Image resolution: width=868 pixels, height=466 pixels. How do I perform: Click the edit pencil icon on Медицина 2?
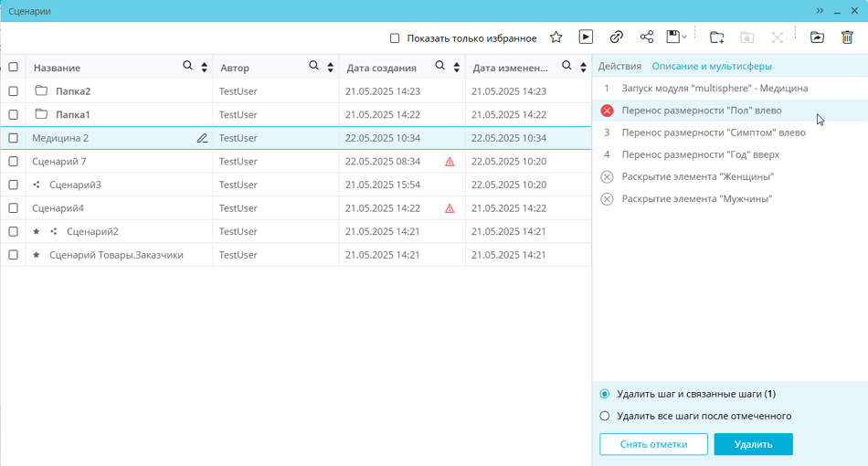202,138
